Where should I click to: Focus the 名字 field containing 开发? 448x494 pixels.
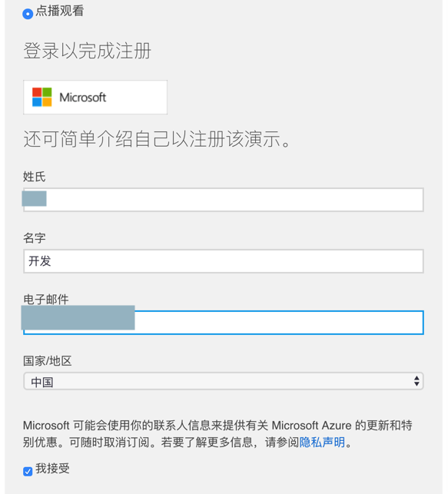click(x=224, y=261)
